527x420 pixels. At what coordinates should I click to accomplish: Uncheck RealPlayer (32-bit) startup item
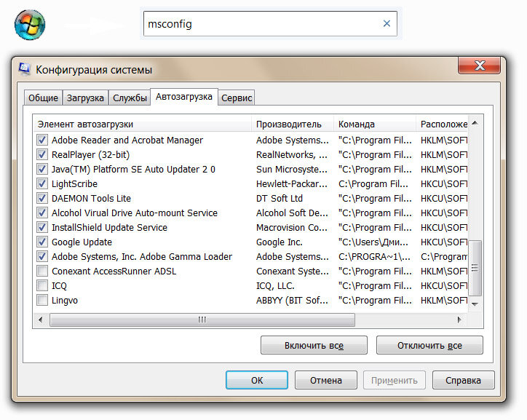pos(42,154)
